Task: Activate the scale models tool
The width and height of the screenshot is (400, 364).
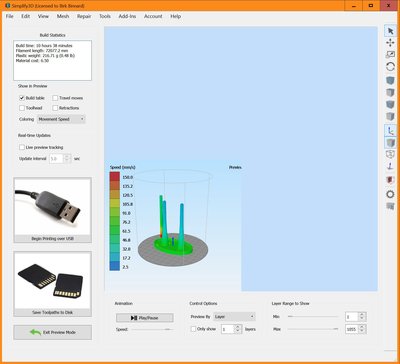Action: point(390,55)
